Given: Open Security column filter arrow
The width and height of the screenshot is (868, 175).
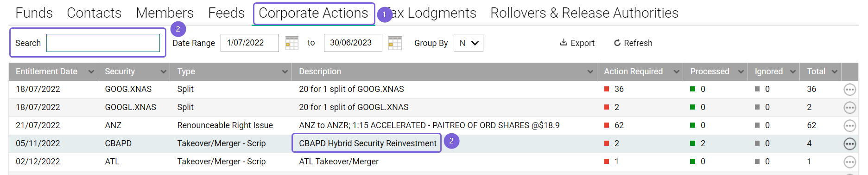Looking at the screenshot, I should [x=164, y=71].
